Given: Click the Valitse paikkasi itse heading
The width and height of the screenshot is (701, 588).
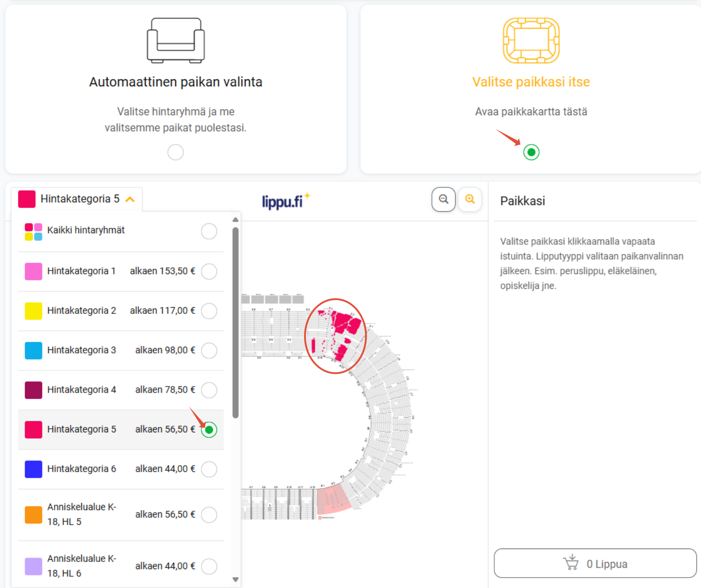Looking at the screenshot, I should 531,82.
